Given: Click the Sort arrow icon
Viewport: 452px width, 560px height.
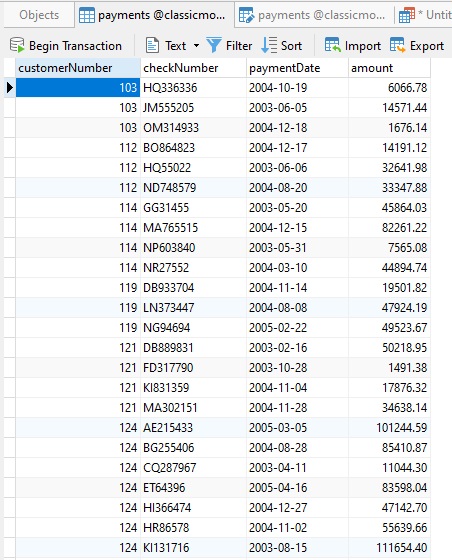Looking at the screenshot, I should [x=269, y=45].
